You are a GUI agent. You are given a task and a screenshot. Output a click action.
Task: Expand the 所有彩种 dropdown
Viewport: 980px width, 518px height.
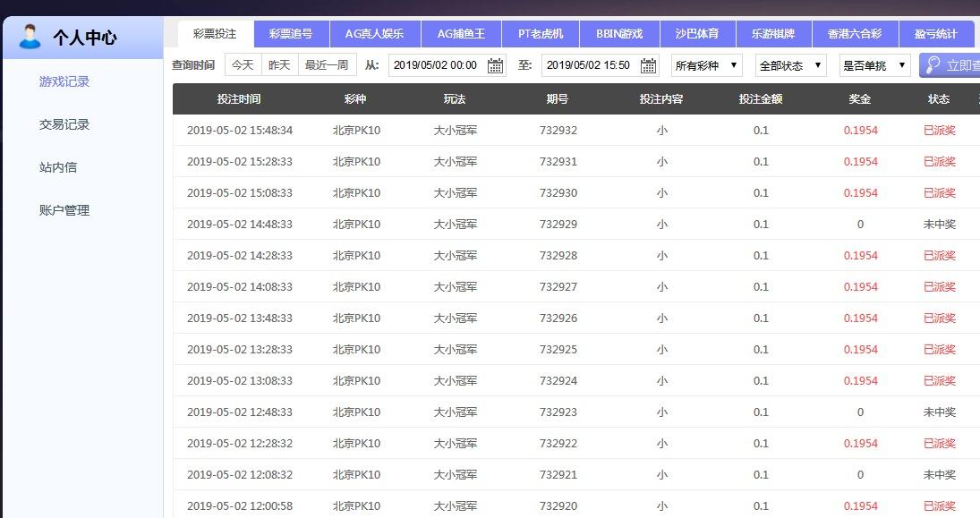point(707,65)
